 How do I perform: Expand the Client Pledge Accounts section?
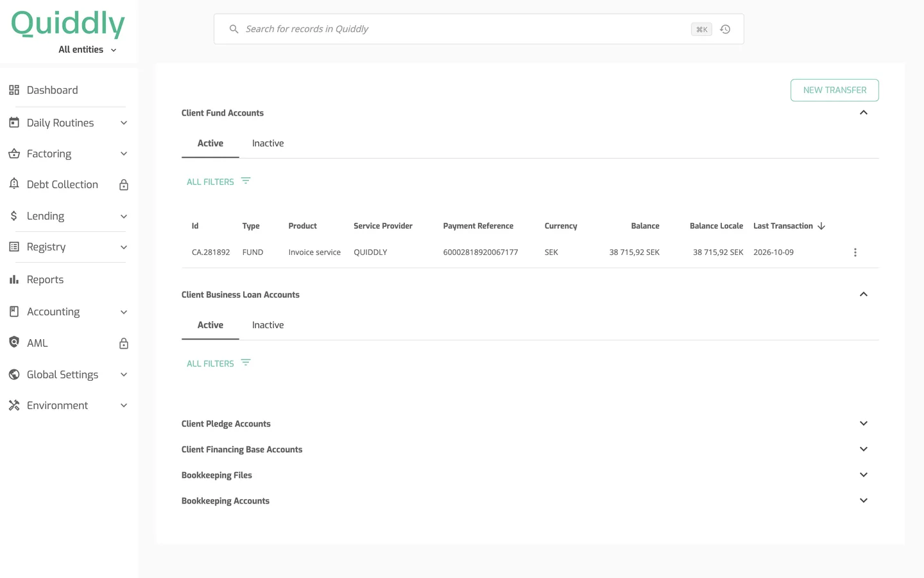(864, 423)
